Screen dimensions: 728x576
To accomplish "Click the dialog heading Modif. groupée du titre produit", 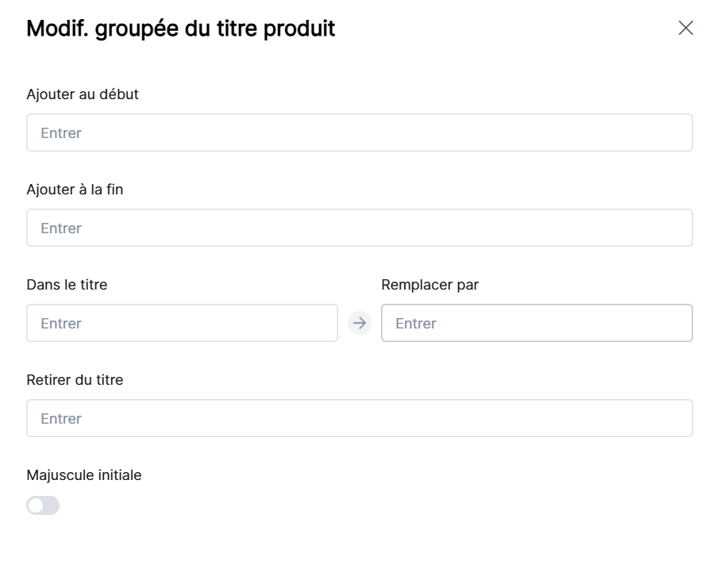I will [x=181, y=29].
